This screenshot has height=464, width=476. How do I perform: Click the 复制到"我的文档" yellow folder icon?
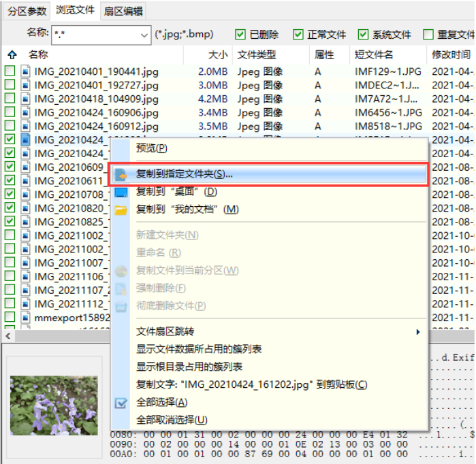coord(121,210)
